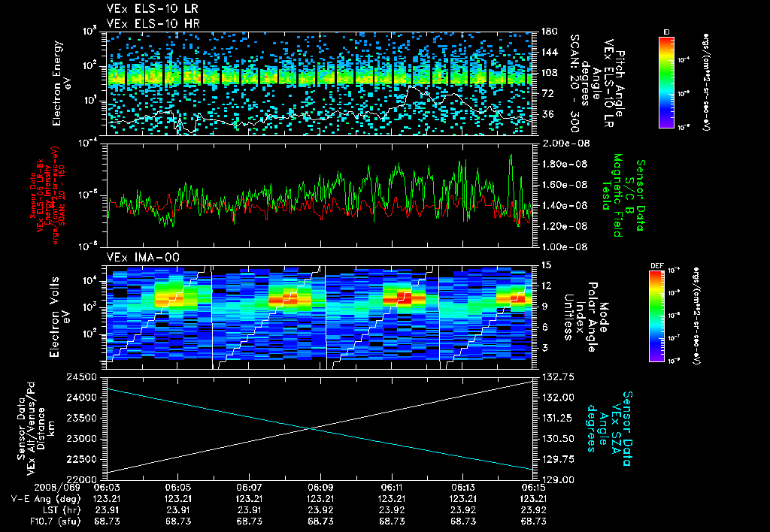Select the EI color scale bar

pyautogui.click(x=666, y=82)
